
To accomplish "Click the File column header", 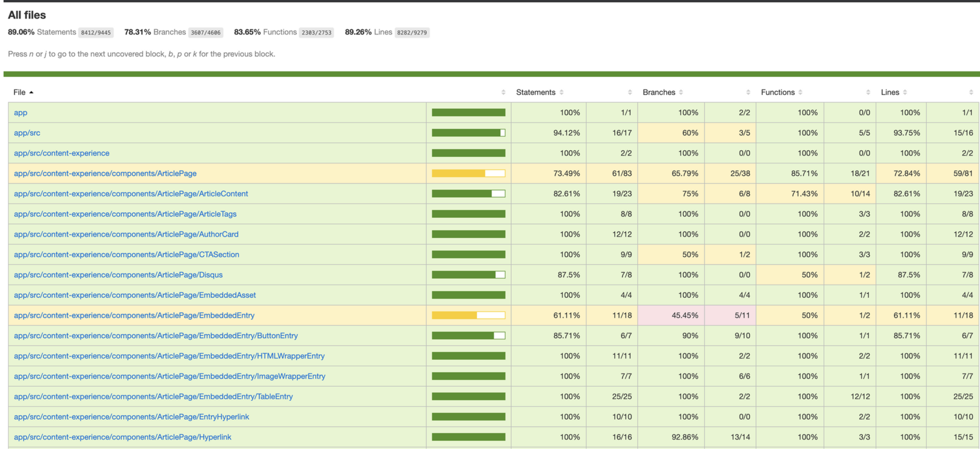I will coord(19,93).
